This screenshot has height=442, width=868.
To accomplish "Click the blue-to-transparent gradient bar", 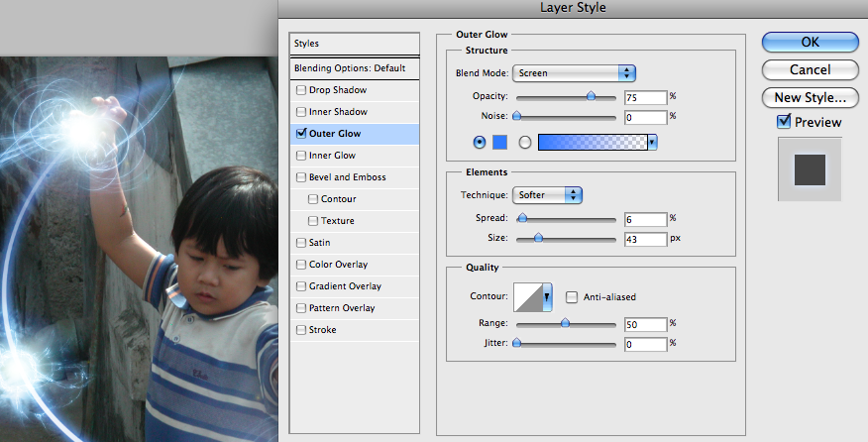I will coord(593,143).
